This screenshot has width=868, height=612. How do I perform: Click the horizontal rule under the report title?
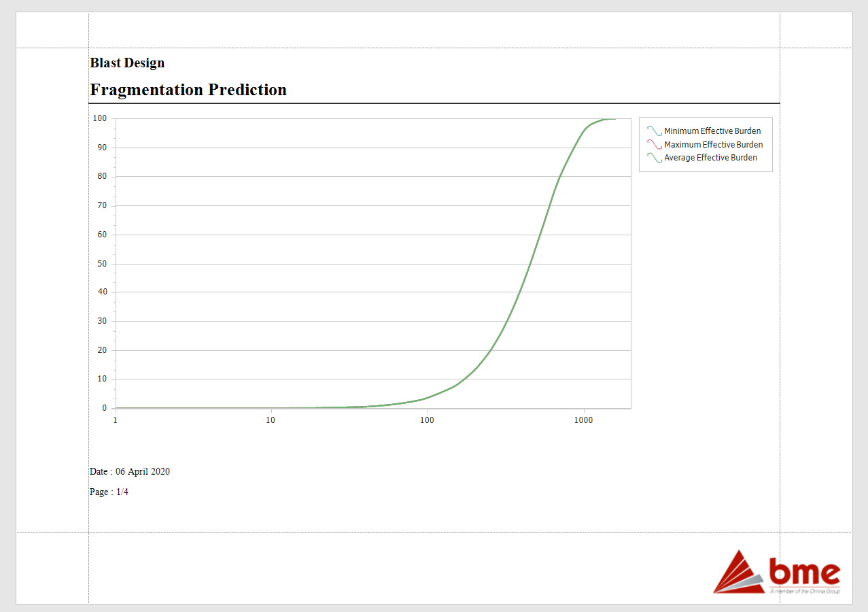(434, 103)
